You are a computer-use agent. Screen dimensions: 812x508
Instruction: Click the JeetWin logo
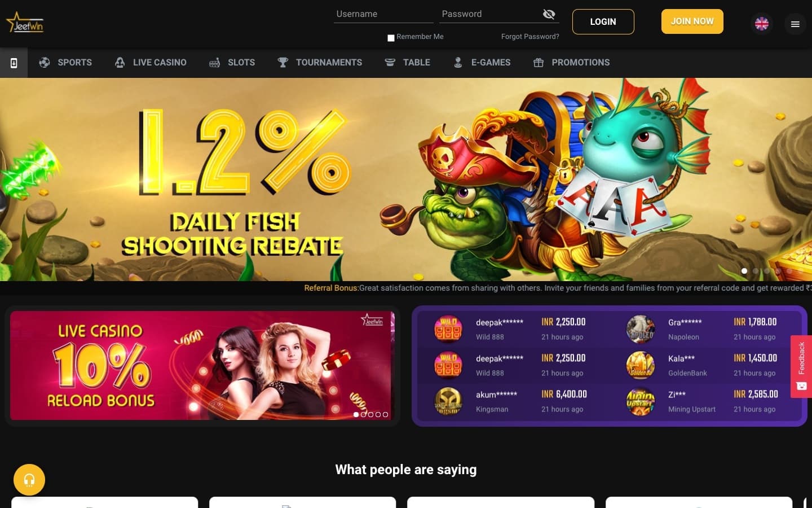(25, 23)
